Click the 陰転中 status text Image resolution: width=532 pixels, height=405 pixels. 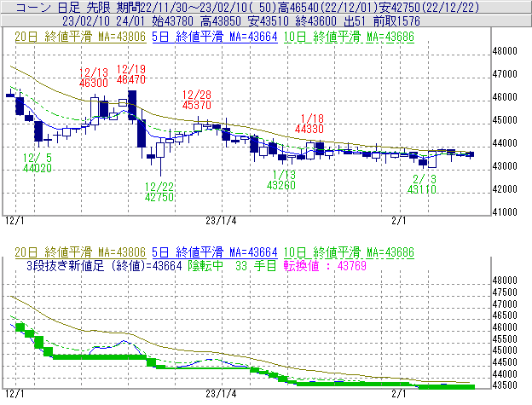coord(205,265)
